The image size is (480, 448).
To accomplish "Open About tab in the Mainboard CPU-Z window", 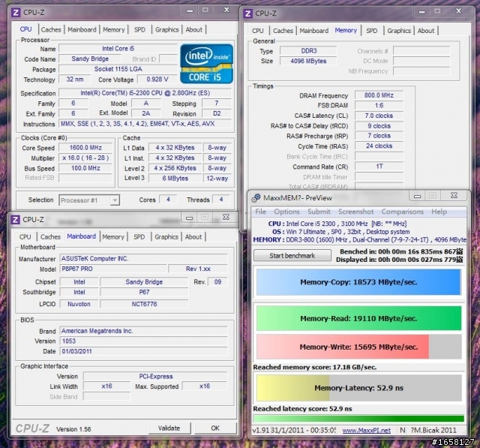I will pyautogui.click(x=193, y=236).
